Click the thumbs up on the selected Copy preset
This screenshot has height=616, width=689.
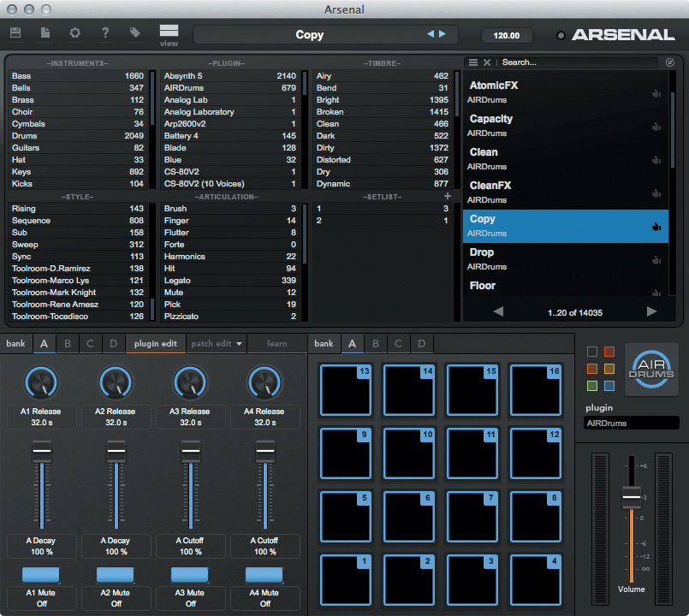coord(656,227)
